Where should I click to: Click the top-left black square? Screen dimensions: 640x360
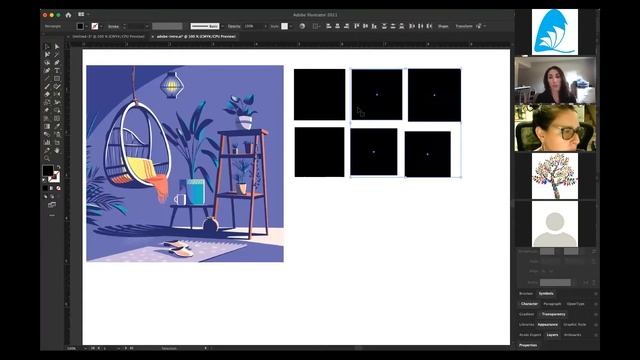pos(319,95)
